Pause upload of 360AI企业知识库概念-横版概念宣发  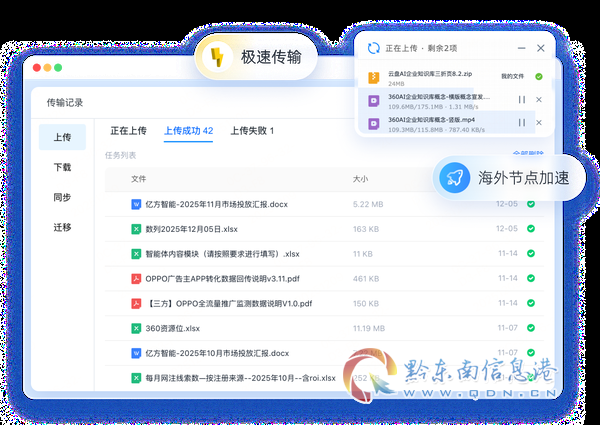[522, 99]
